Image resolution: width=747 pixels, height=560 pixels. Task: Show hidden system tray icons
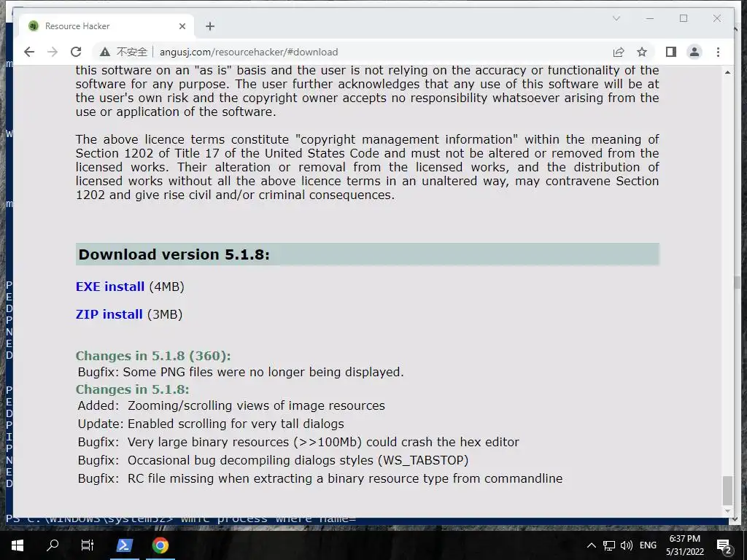(591, 545)
